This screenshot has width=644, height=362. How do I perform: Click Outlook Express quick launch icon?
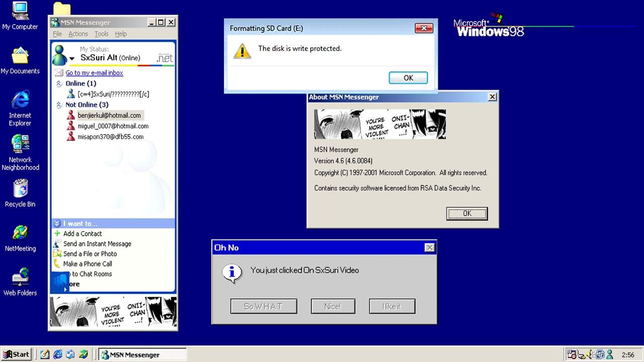coord(70,354)
